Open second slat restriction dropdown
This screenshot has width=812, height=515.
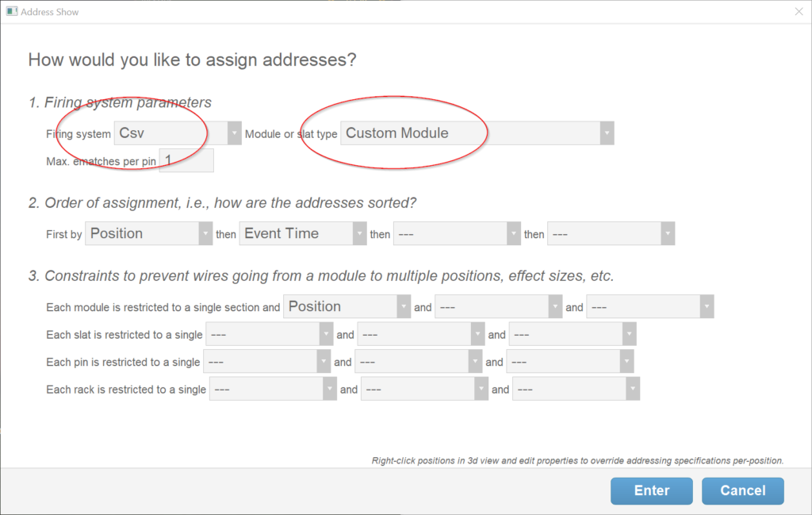pyautogui.click(x=421, y=335)
